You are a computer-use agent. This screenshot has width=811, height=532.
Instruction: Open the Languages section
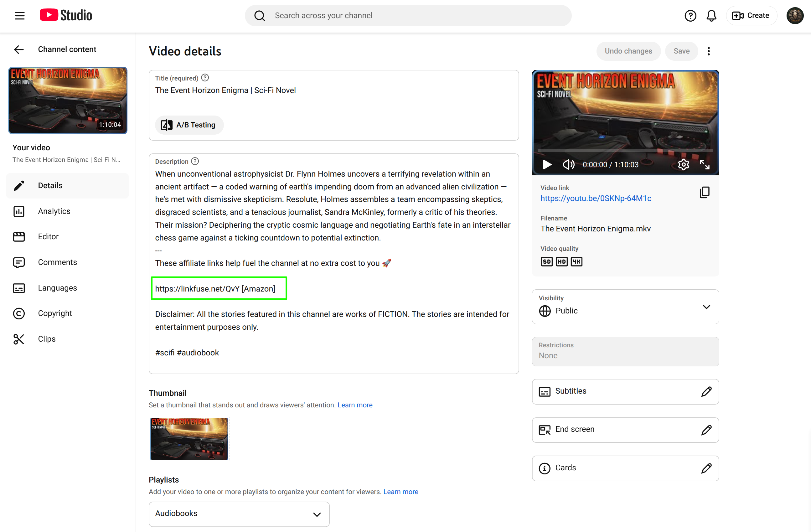pos(57,288)
